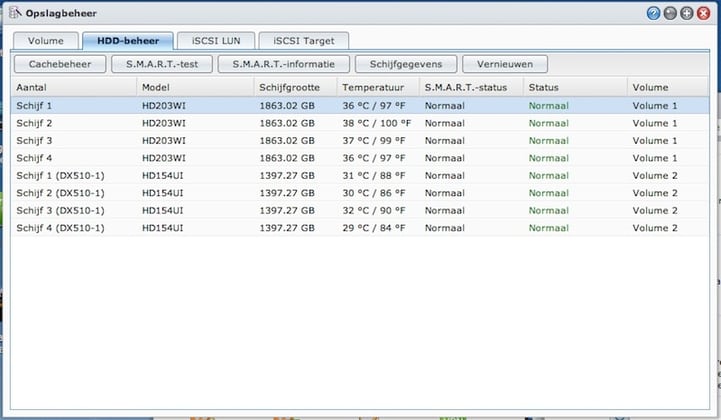This screenshot has width=721, height=420.
Task: Open the iSCSI LUN tab
Action: (x=217, y=41)
